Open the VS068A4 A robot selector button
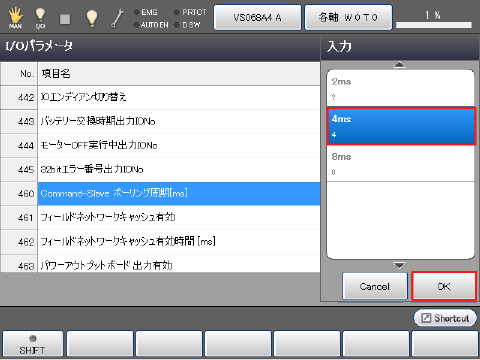This screenshot has height=360, width=480. point(257,17)
